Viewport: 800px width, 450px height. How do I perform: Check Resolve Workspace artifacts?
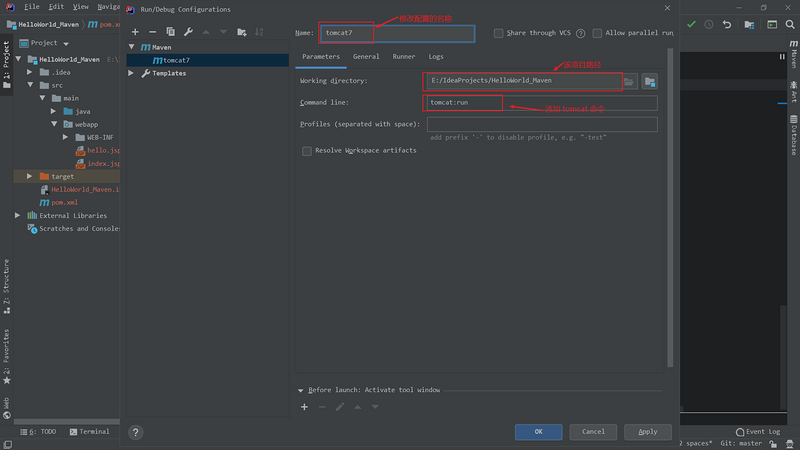click(307, 151)
